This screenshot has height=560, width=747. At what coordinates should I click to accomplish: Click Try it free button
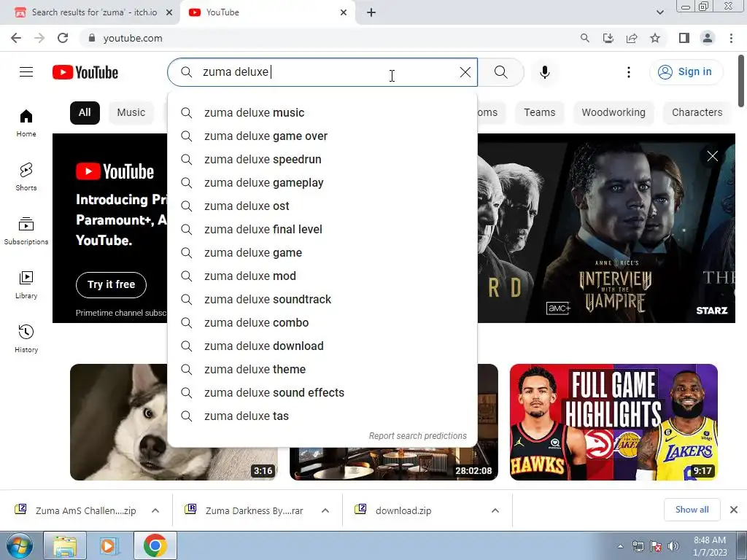111,285
